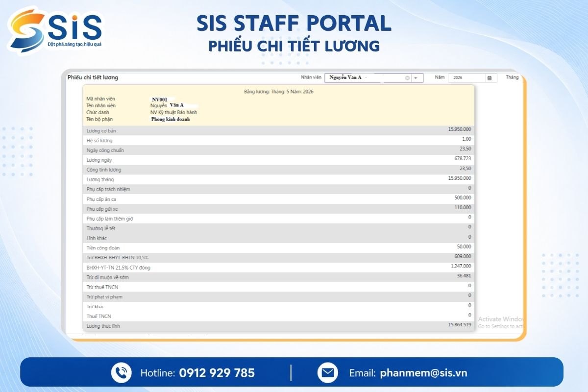Click the Lương thực lĩnh value 15.864.519
The width and height of the screenshot is (588, 392).
click(460, 324)
